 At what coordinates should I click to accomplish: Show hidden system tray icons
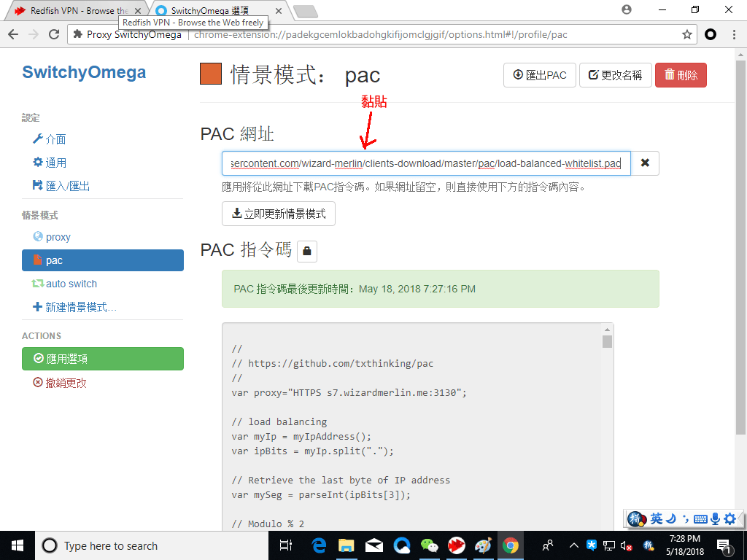coord(574,545)
